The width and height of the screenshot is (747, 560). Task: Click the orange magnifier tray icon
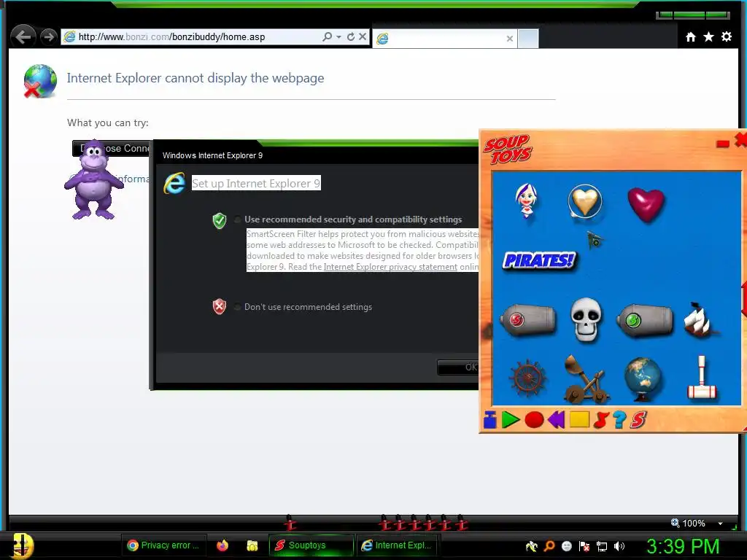(x=549, y=546)
